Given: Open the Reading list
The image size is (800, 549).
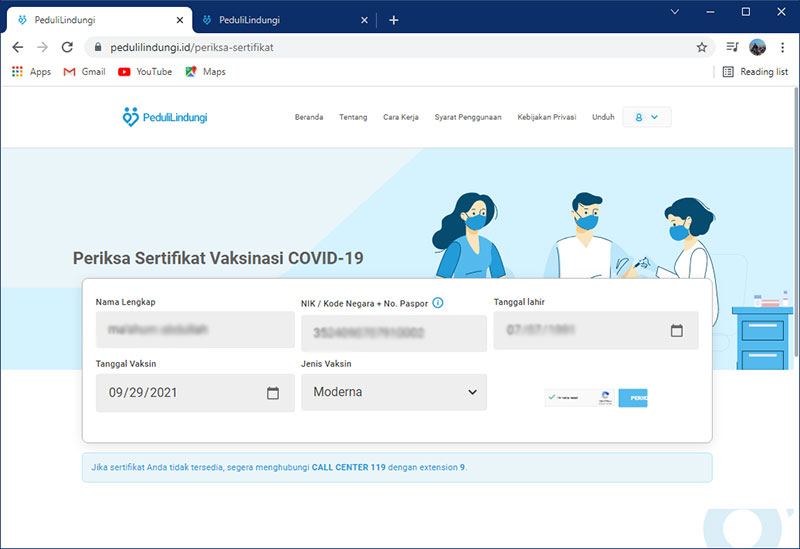Looking at the screenshot, I should (x=755, y=71).
